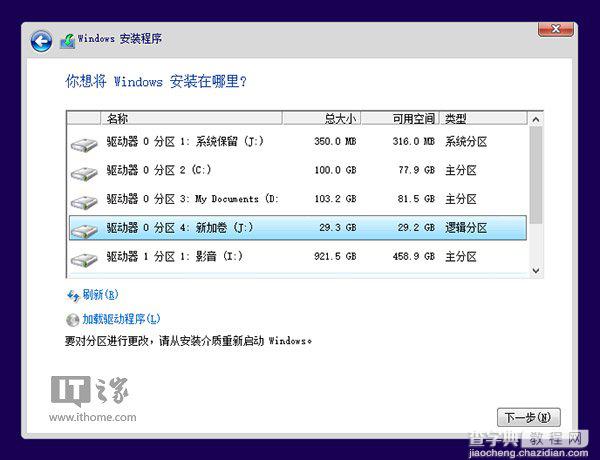Viewport: 600px width, 460px height.
Task: Refresh the partition list via 刷新(R)
Action: 101,295
